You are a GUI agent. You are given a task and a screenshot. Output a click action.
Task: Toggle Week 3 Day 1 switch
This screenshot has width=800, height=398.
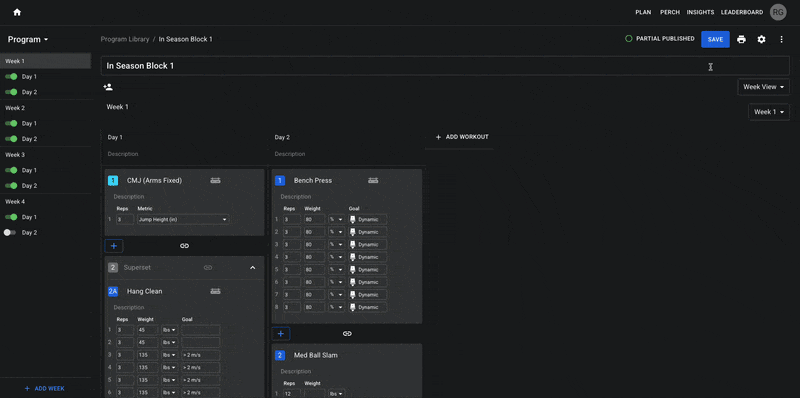(11, 170)
